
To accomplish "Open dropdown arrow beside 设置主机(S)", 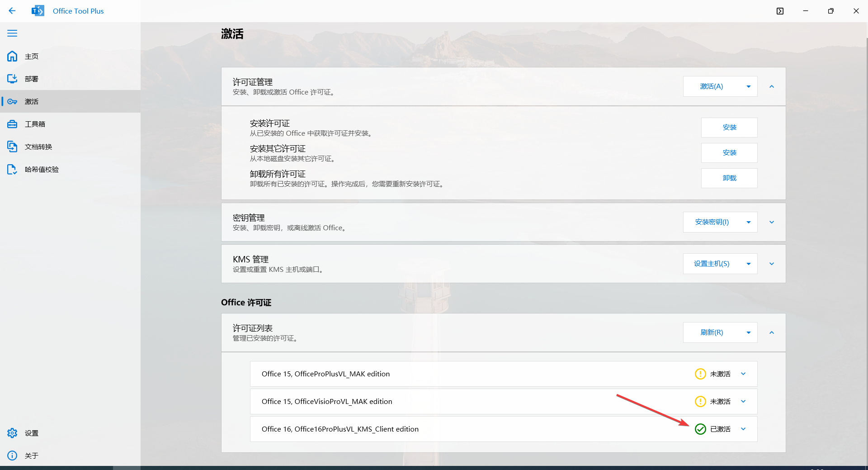I will pos(749,264).
